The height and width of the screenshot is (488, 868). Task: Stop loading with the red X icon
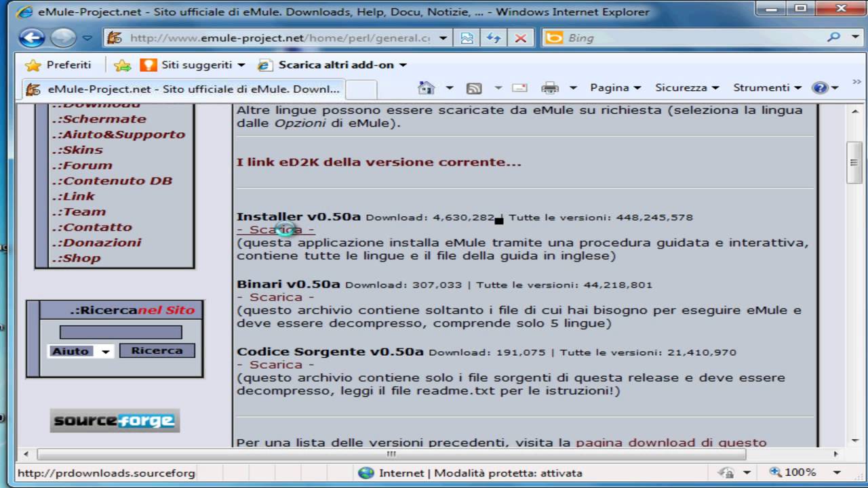tap(520, 38)
